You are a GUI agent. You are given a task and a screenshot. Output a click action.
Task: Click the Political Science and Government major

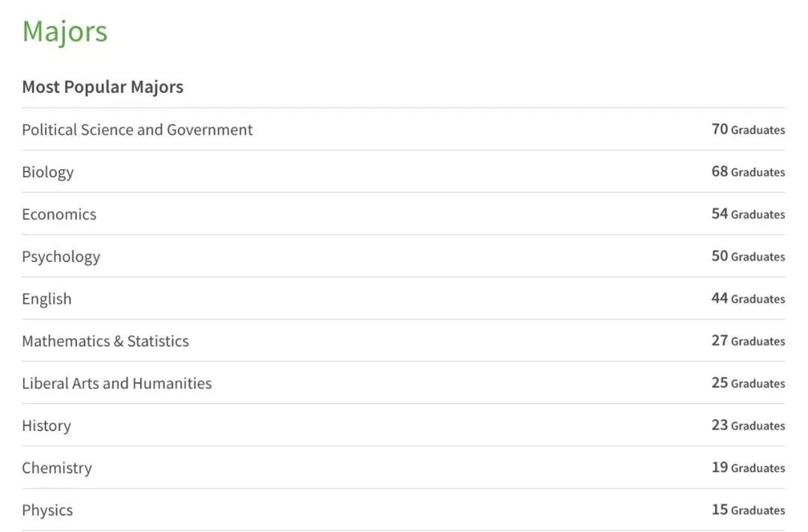[x=137, y=129]
